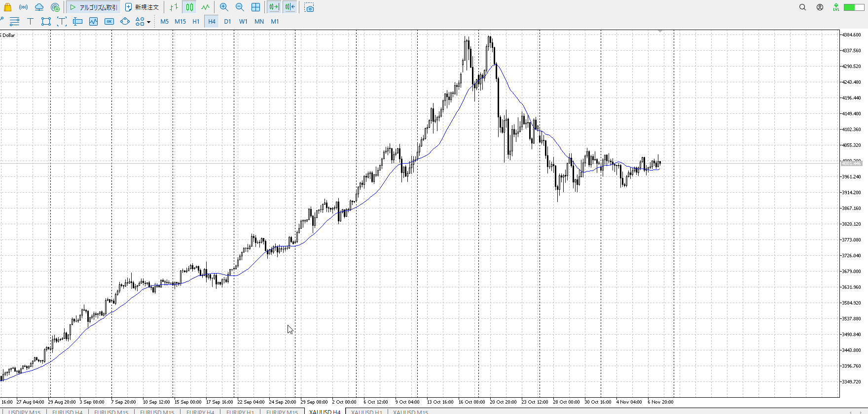868x414 pixels.
Task: Expand the graphical objects shapes dropdown arrow
Action: pyautogui.click(x=148, y=22)
